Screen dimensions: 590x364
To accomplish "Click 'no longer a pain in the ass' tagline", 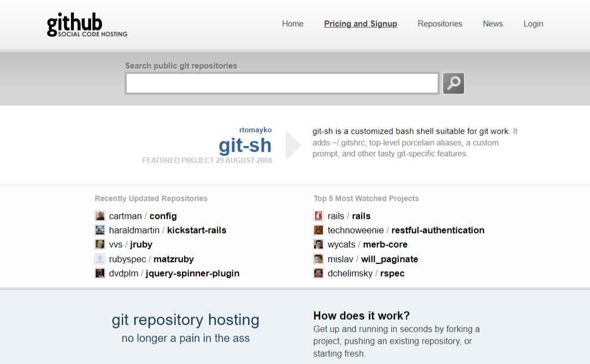I will pyautogui.click(x=186, y=338).
